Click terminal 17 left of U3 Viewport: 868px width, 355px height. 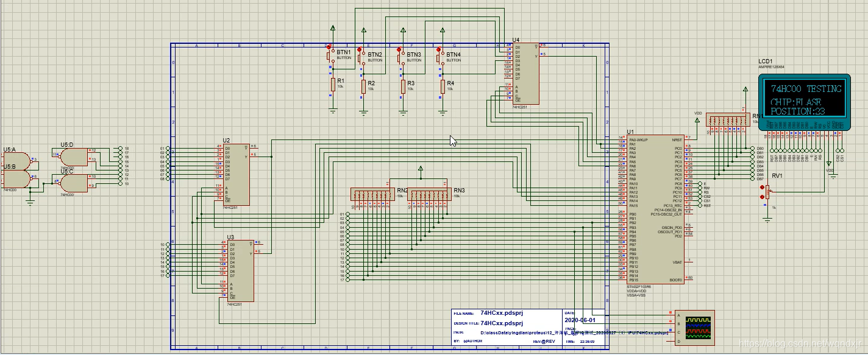168,275
